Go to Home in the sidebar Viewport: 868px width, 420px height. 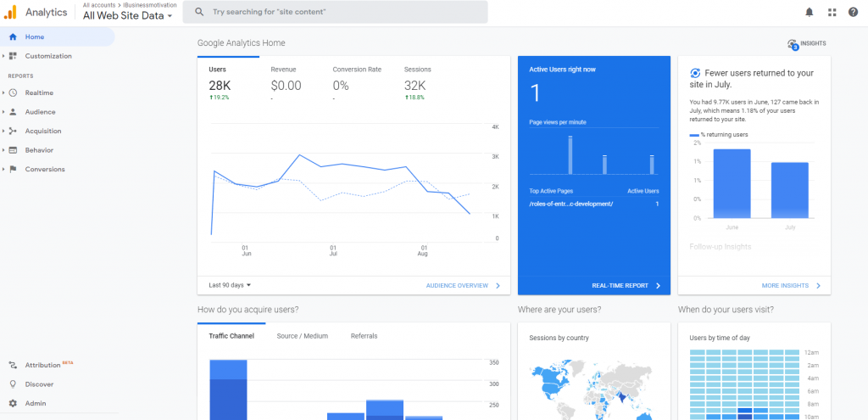(x=58, y=37)
